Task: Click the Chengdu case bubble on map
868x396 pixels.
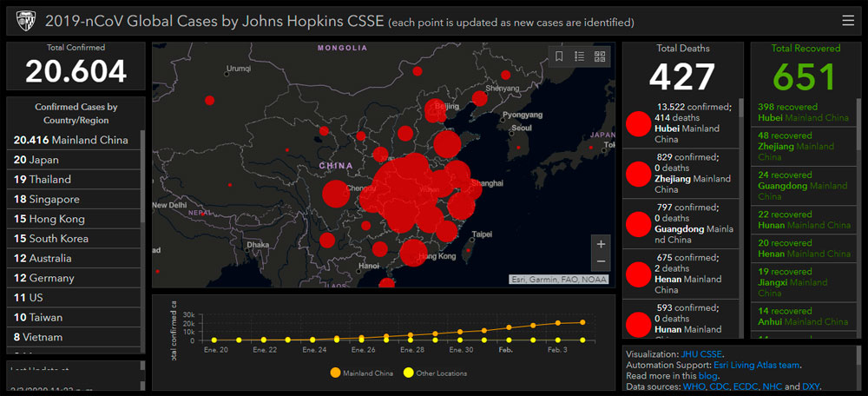Action: click(335, 195)
